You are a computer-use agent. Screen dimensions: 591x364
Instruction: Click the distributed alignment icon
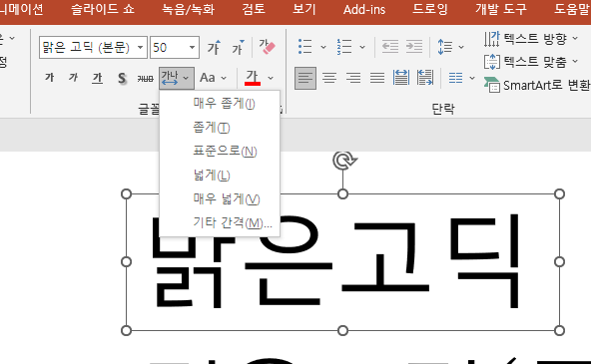401,78
